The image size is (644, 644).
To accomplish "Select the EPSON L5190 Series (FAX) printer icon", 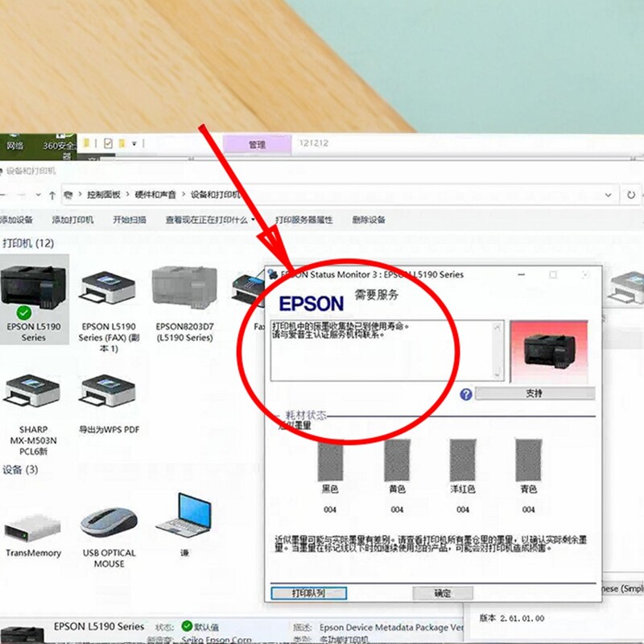I will pyautogui.click(x=109, y=287).
